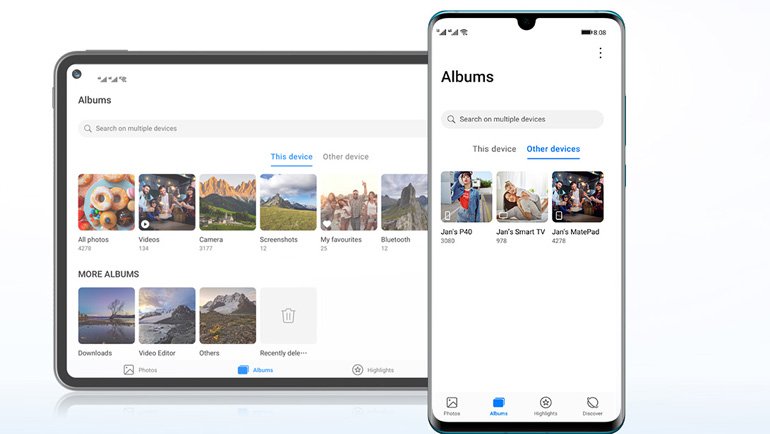770x434 pixels.
Task: Open the tablet's Camera album thumbnail
Action: 227,202
